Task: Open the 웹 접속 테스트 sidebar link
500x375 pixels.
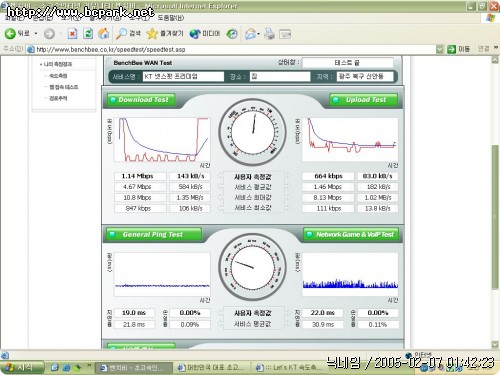Action: pyautogui.click(x=63, y=87)
